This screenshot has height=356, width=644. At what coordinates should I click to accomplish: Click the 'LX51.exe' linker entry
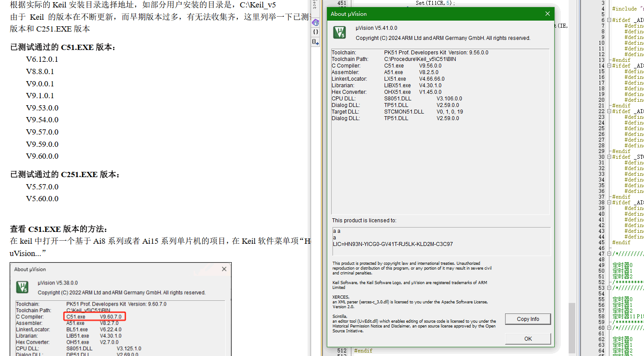tap(395, 79)
